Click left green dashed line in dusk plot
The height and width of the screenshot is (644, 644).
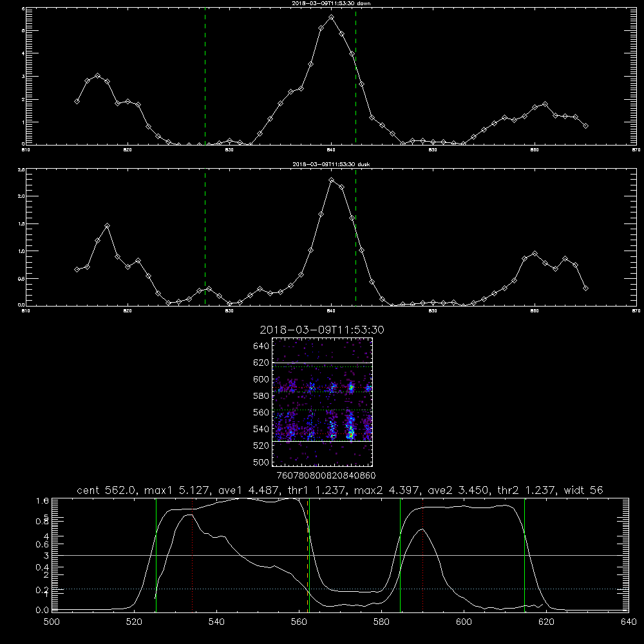[x=205, y=238]
